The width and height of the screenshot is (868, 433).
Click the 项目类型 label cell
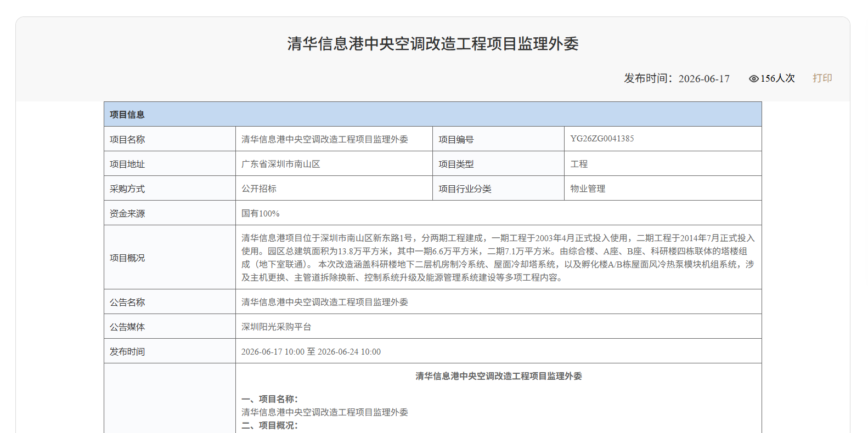[x=498, y=164]
